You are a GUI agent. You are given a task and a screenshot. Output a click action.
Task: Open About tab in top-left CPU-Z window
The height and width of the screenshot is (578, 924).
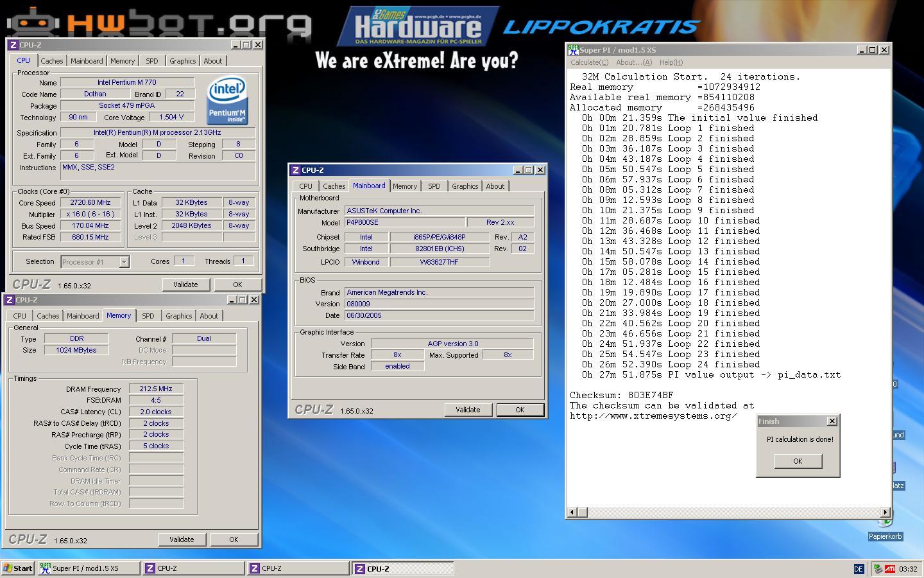pyautogui.click(x=213, y=61)
